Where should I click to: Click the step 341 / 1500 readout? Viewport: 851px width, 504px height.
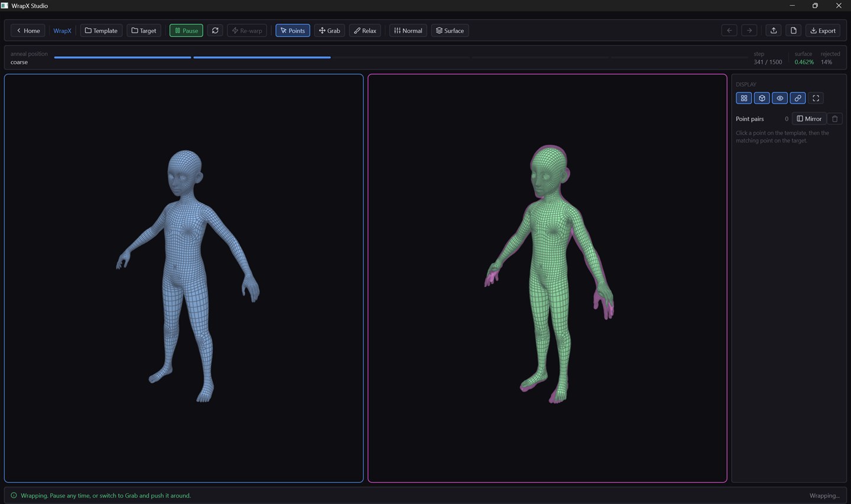click(x=768, y=62)
